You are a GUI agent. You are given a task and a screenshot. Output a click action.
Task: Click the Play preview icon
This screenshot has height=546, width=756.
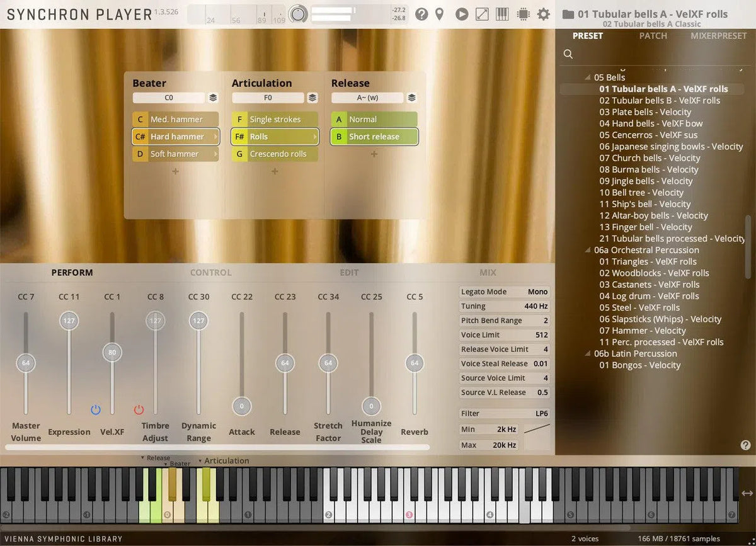coord(462,14)
